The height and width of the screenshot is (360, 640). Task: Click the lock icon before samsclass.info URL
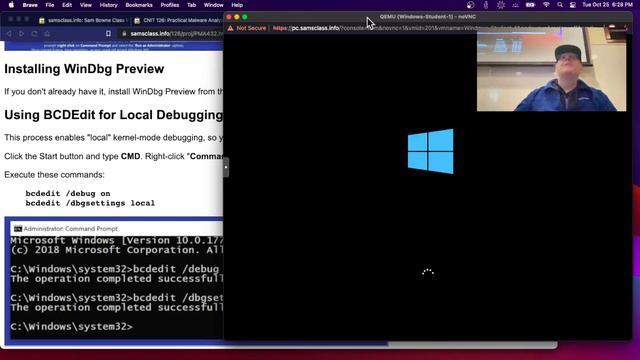[x=124, y=33]
